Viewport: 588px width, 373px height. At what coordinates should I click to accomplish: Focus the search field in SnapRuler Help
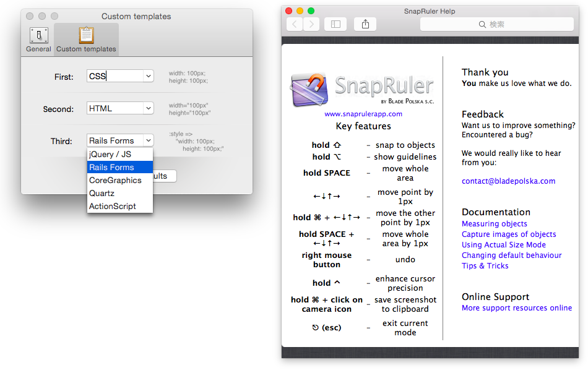click(497, 24)
